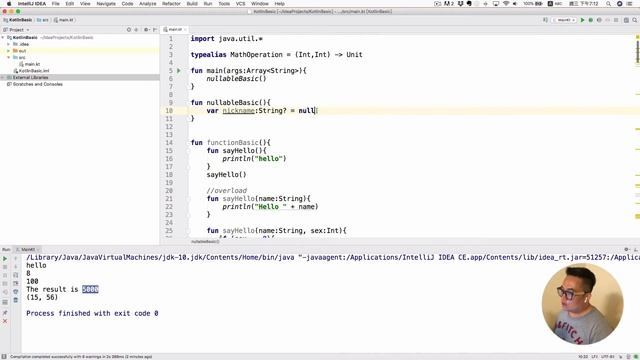
Task: Close Run panel with red X
Action: click(5, 321)
